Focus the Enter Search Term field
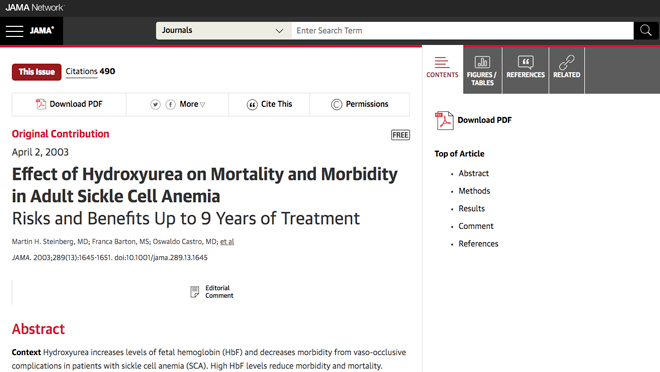 [x=462, y=31]
